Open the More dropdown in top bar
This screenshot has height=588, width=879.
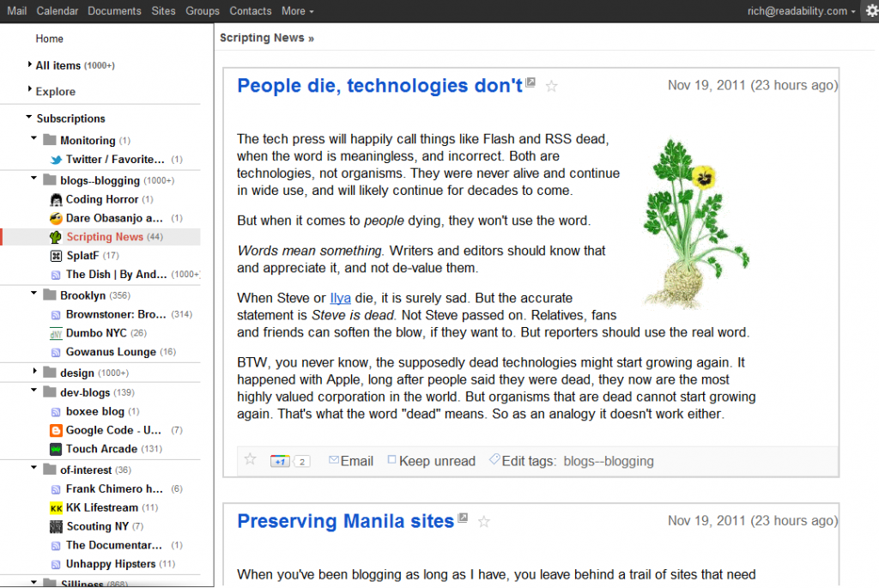point(297,11)
